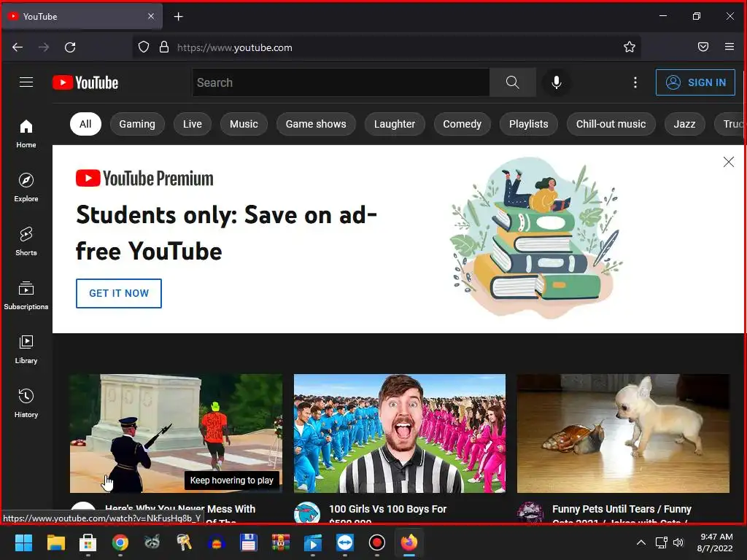Click the browser address bar URL

point(235,47)
